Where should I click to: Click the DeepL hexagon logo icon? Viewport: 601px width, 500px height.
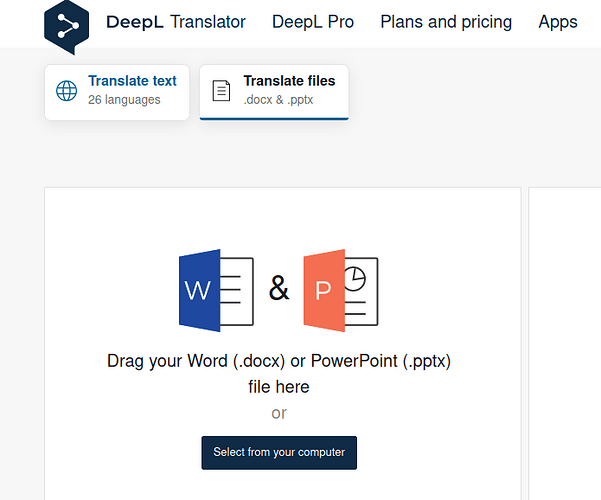67,27
